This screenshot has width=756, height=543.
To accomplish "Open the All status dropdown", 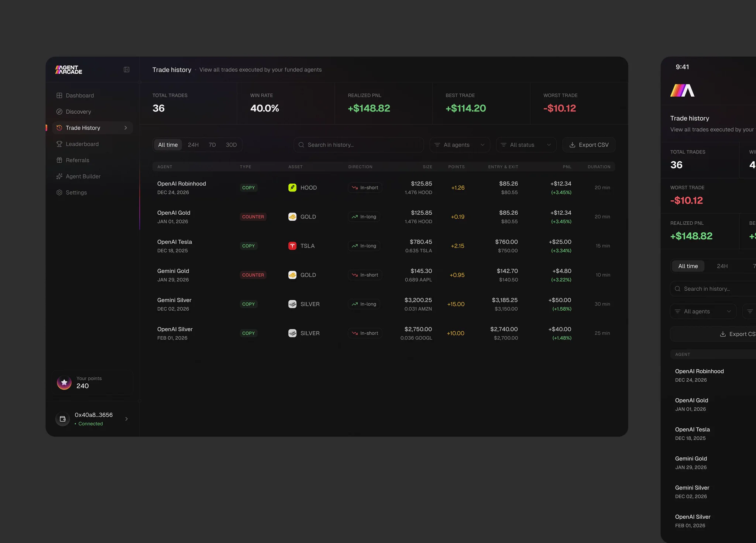I will tap(526, 145).
